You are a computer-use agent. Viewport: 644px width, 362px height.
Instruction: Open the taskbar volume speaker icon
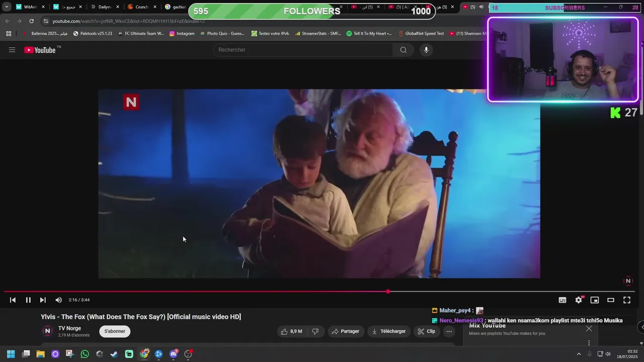coord(608,354)
